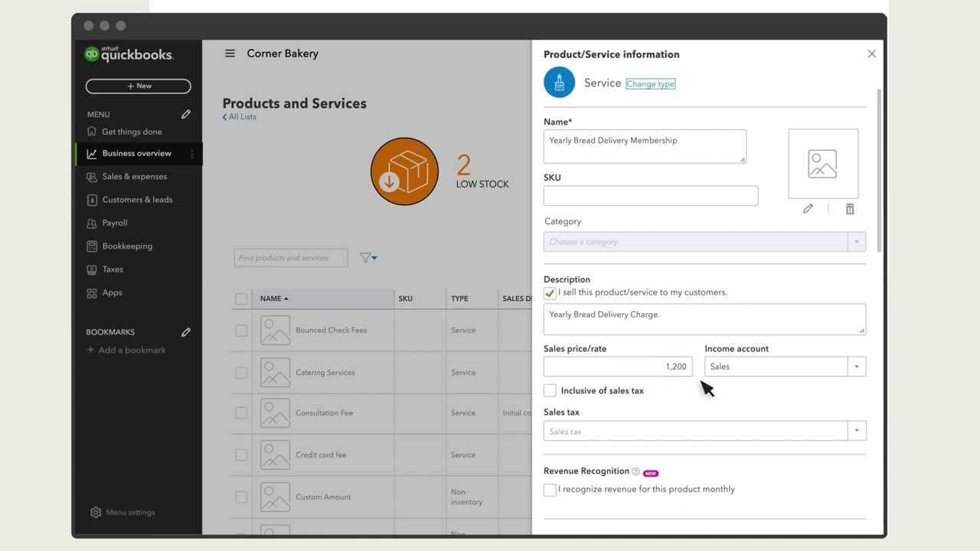Click the Change type link
980x551 pixels.
click(x=650, y=84)
